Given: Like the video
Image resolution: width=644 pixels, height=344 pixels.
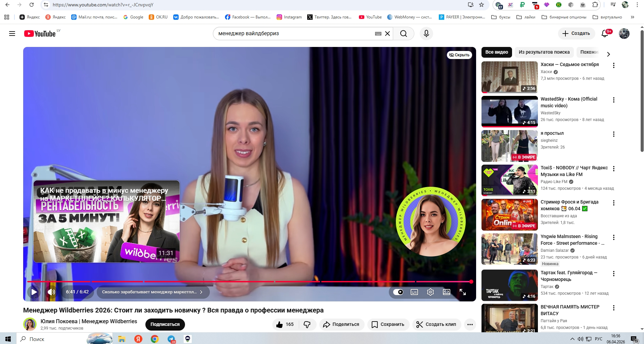Looking at the screenshot, I should [x=285, y=325].
